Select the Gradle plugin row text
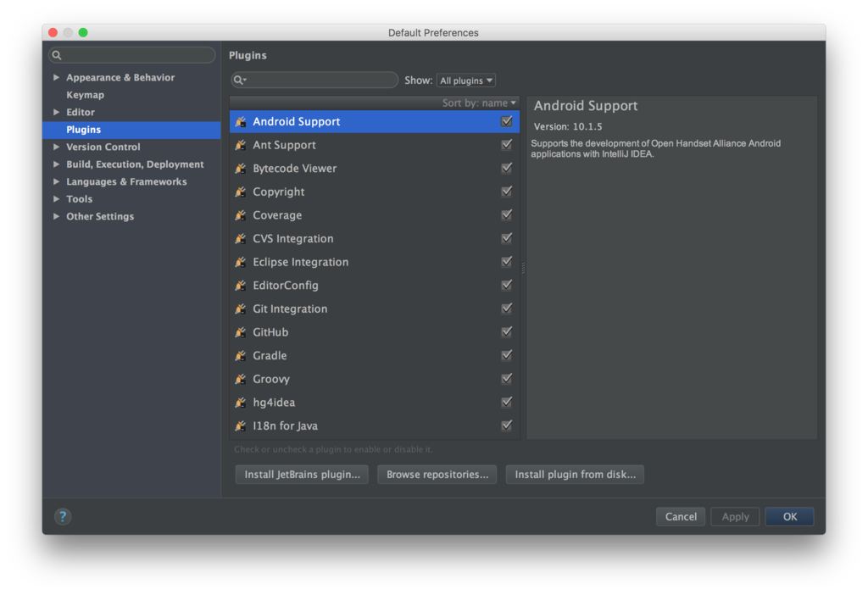Image resolution: width=868 pixels, height=595 pixels. tap(270, 355)
